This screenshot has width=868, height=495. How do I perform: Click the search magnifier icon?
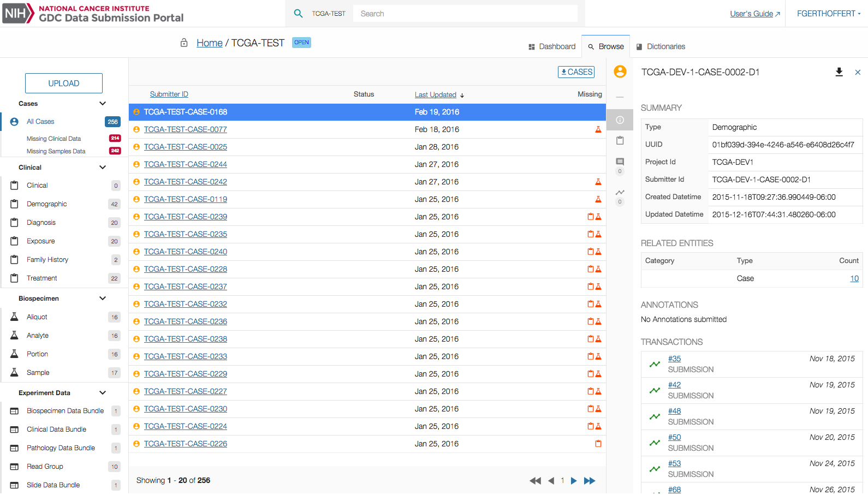point(298,14)
